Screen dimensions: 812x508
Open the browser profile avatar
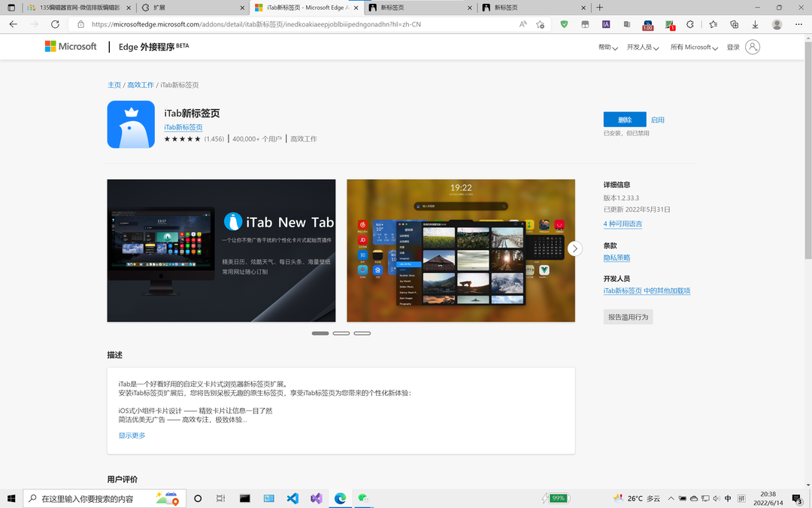(x=777, y=24)
